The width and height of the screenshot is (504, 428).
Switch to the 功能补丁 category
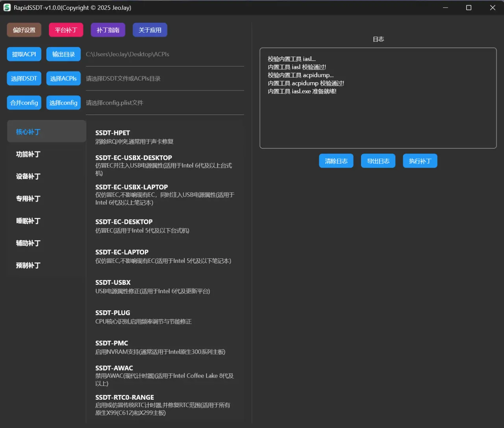28,154
